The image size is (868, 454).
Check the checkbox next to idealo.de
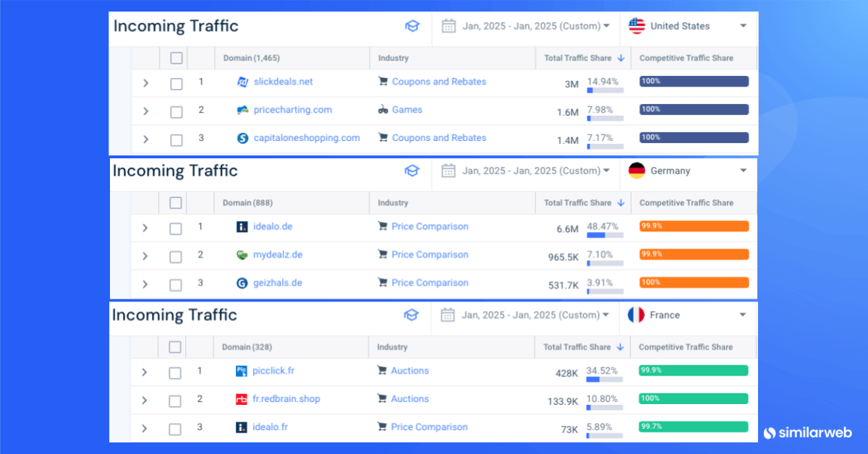pyautogui.click(x=175, y=226)
